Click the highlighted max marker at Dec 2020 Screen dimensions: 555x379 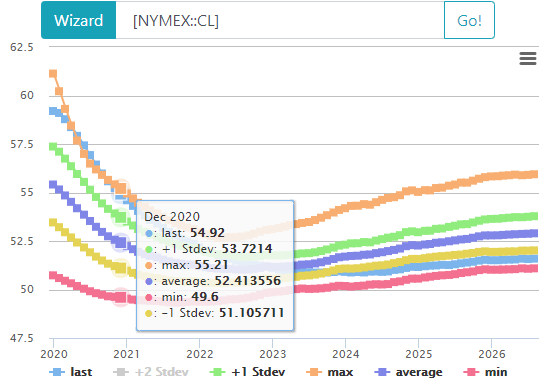click(121, 188)
